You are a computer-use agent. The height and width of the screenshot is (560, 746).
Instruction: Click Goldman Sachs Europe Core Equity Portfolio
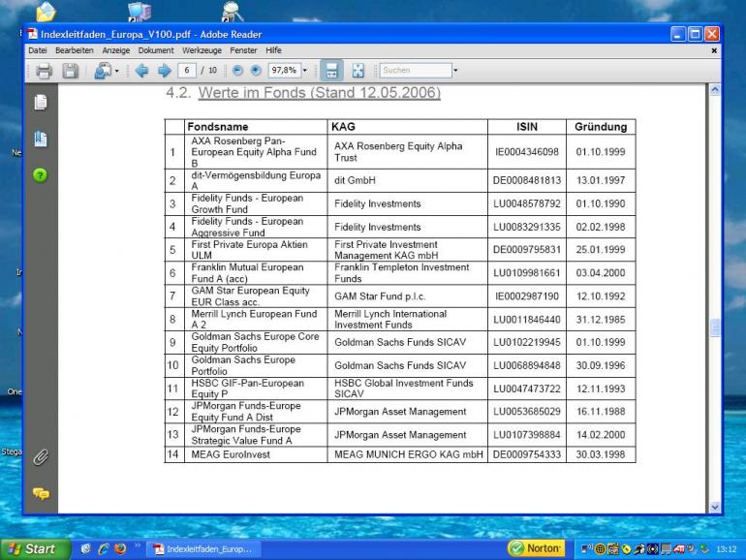point(255,342)
